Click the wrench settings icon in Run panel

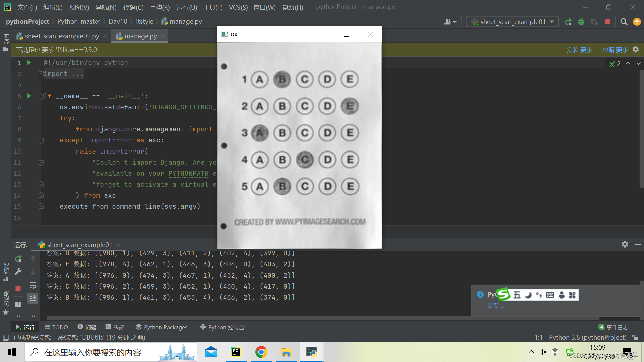click(18, 271)
